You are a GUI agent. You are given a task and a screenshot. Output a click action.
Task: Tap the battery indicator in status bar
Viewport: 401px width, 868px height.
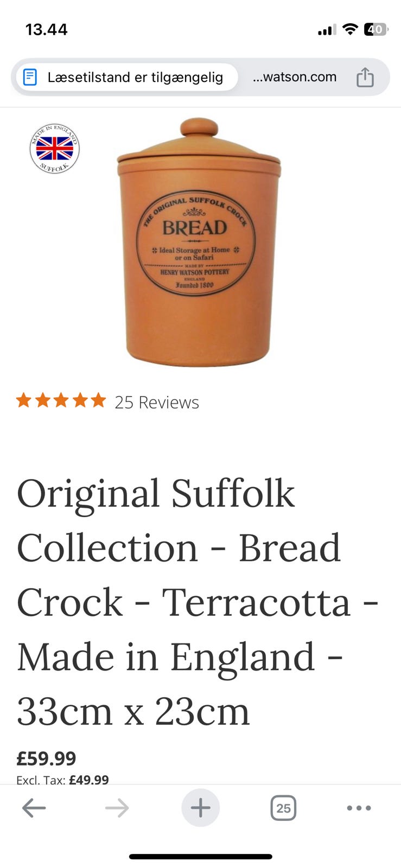click(x=375, y=29)
